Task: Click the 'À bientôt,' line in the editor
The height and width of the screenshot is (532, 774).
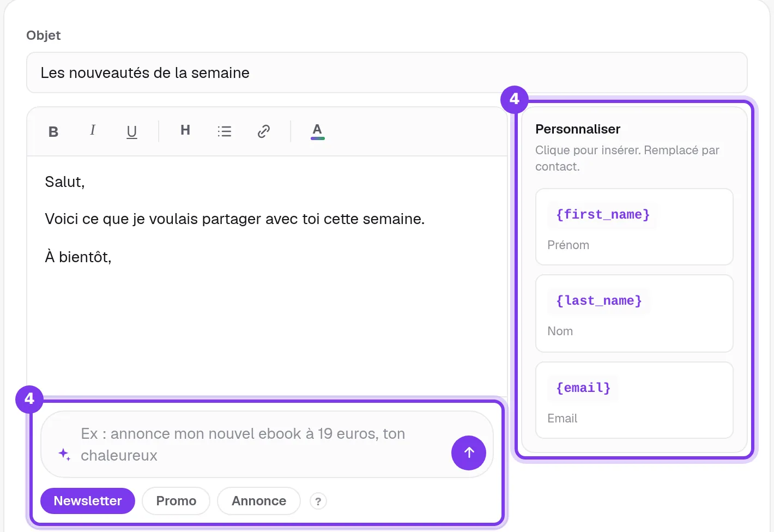Action: pos(78,257)
